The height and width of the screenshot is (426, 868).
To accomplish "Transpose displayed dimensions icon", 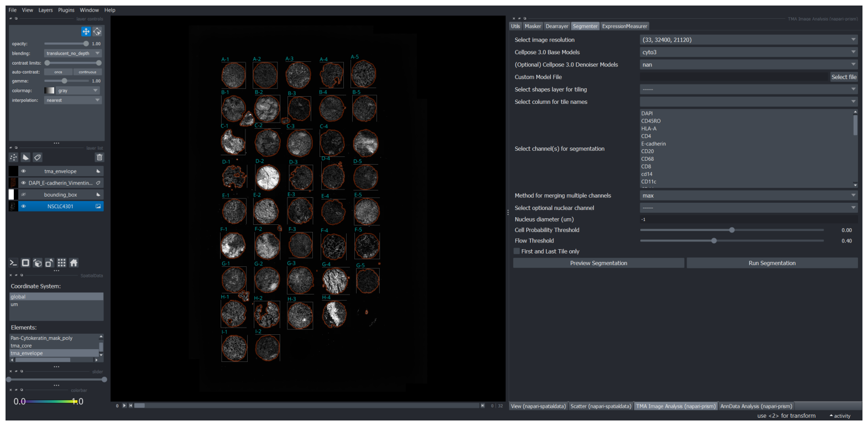I will click(x=50, y=263).
